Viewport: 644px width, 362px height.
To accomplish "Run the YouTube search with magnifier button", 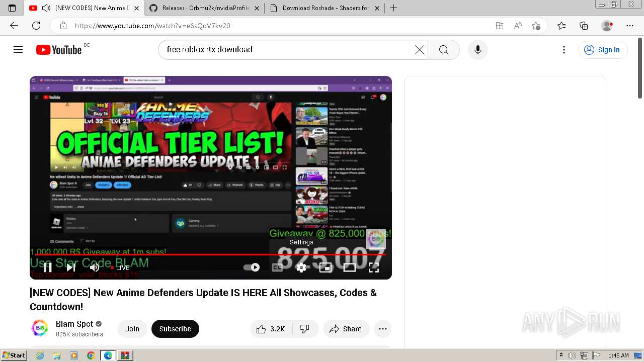I will [x=443, y=50].
